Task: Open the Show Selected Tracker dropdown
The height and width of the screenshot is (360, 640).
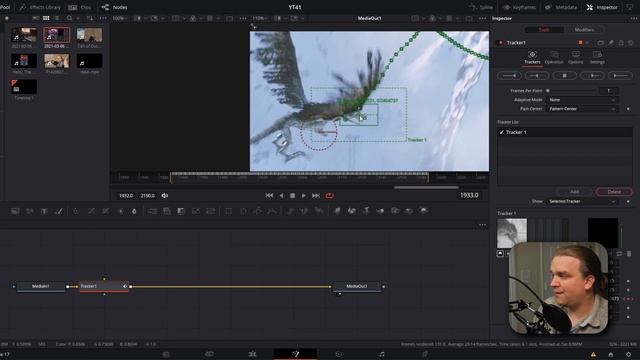Action: [582, 202]
